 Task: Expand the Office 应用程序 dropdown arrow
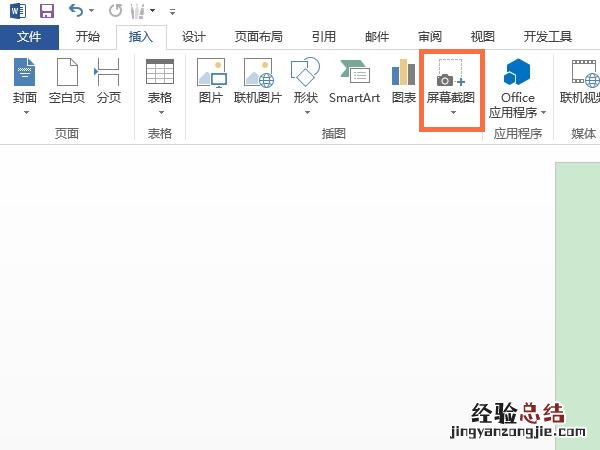click(544, 113)
